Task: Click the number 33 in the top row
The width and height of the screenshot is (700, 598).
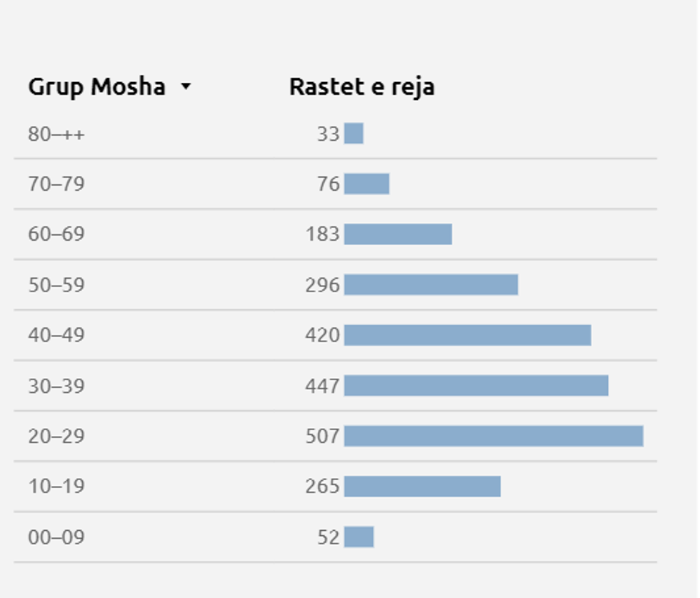Action: (x=328, y=134)
